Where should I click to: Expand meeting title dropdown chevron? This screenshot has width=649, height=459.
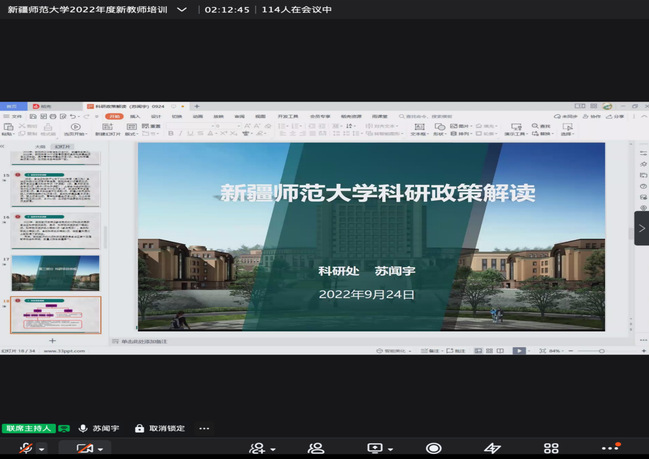pos(181,9)
